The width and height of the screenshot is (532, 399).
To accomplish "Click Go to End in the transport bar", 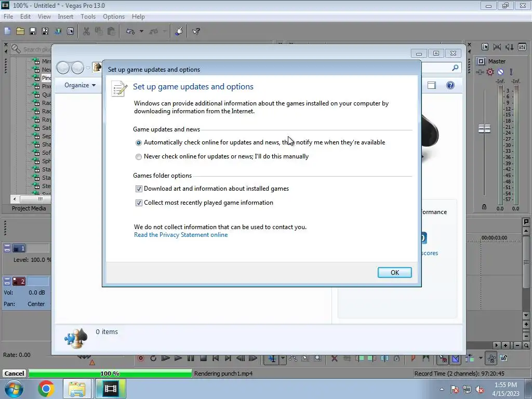I will coord(228,358).
